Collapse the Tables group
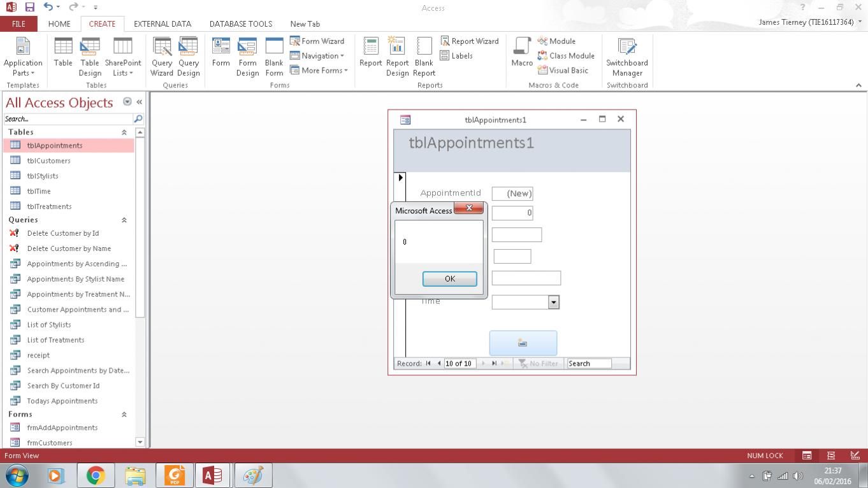Screen dimensions: 868x488 pyautogui.click(x=124, y=132)
